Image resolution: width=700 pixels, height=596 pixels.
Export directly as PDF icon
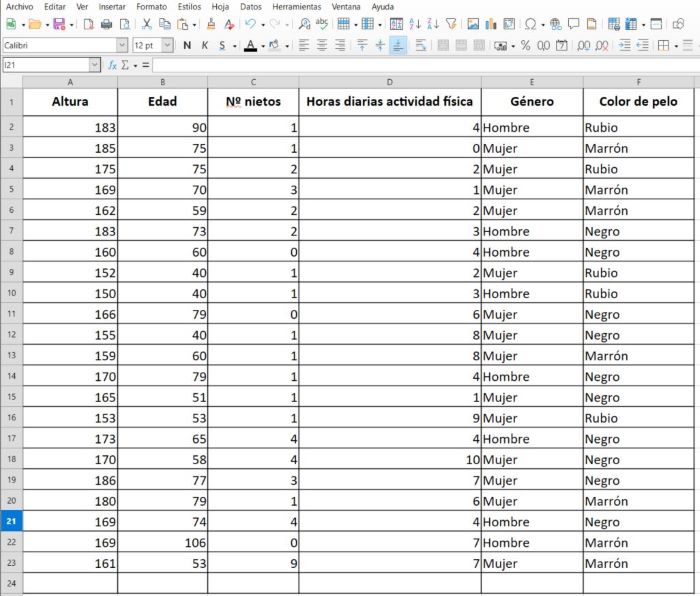tap(89, 24)
